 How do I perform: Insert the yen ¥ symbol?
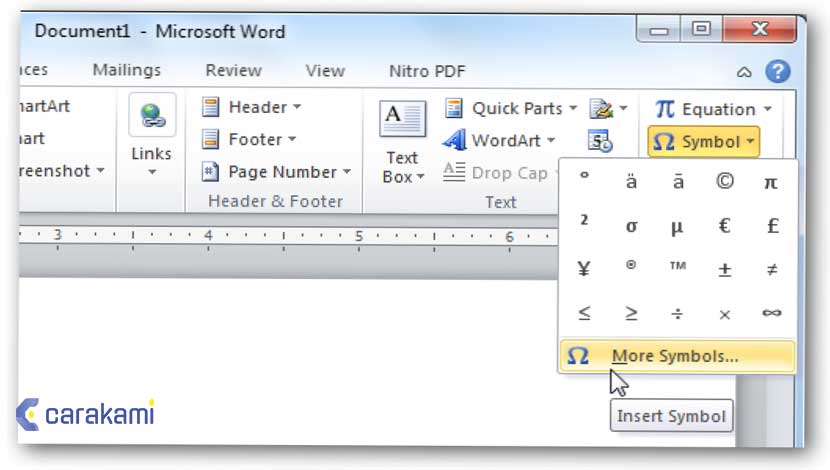pos(584,269)
